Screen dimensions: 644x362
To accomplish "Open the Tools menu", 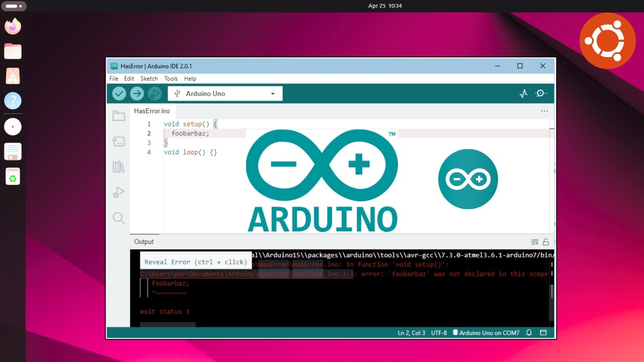I will tap(171, 78).
